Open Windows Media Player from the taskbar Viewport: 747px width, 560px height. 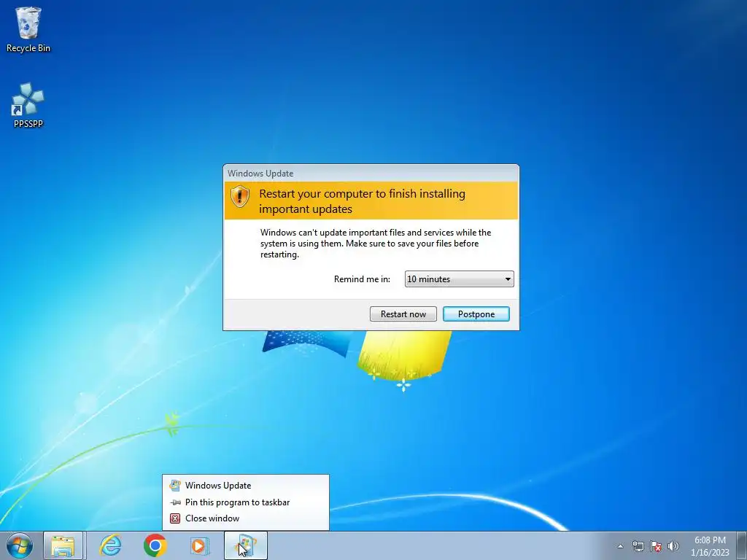[199, 545]
